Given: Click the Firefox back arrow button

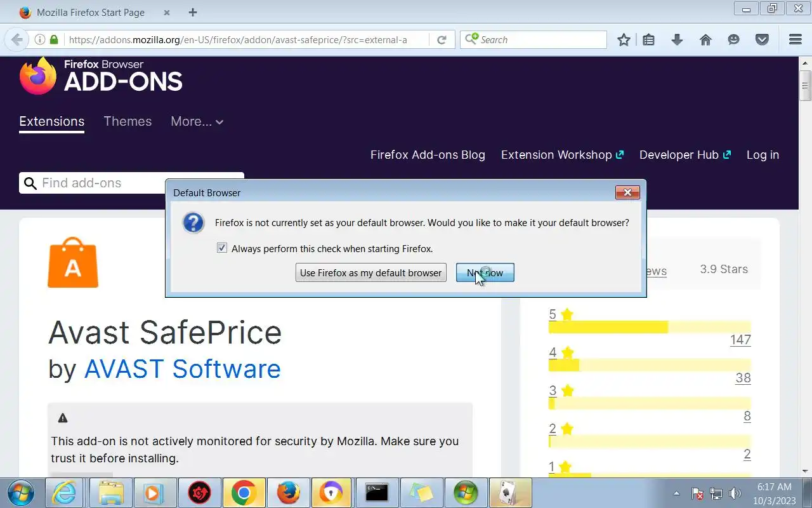Looking at the screenshot, I should click(17, 39).
